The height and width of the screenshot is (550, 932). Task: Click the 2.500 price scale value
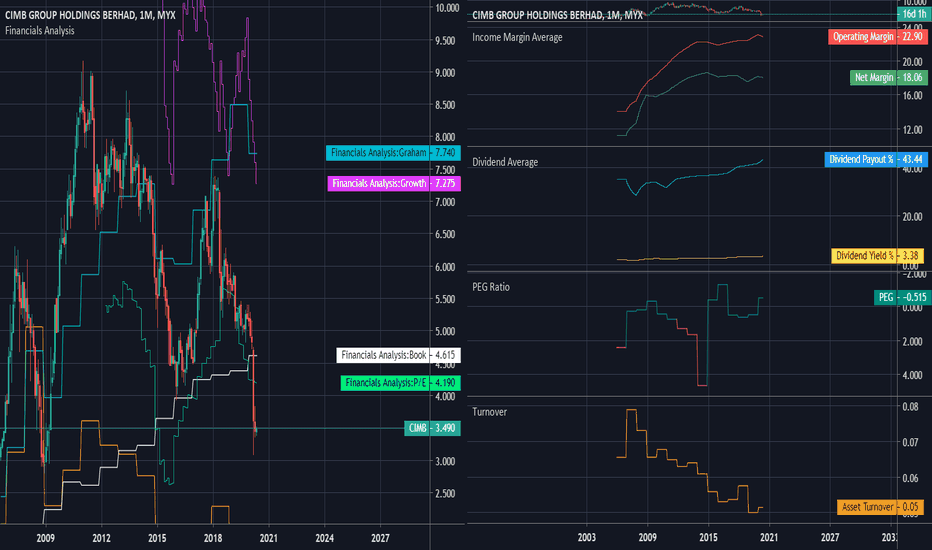point(447,494)
